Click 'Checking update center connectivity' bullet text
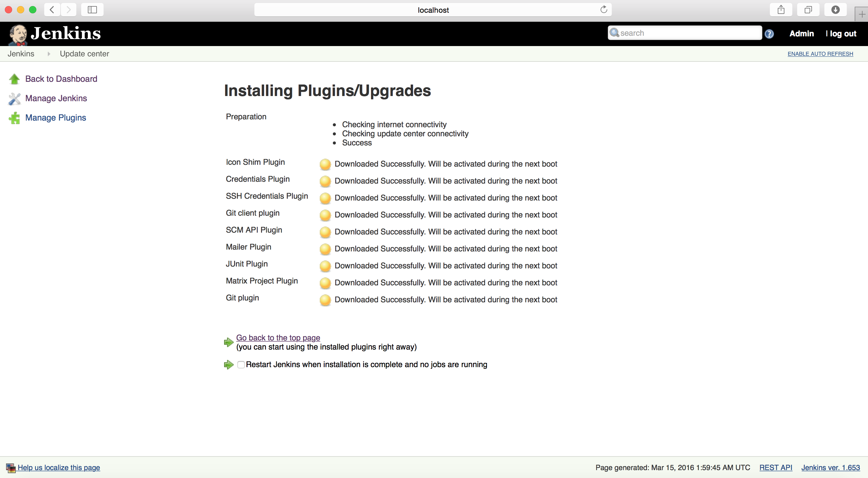The image size is (868, 478). pyautogui.click(x=405, y=134)
